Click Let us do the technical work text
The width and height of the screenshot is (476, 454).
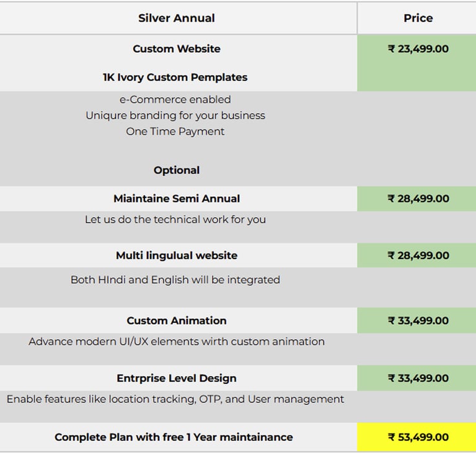[175, 219]
